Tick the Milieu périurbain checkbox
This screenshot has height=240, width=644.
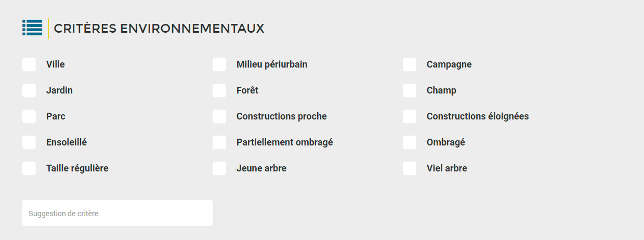[219, 64]
